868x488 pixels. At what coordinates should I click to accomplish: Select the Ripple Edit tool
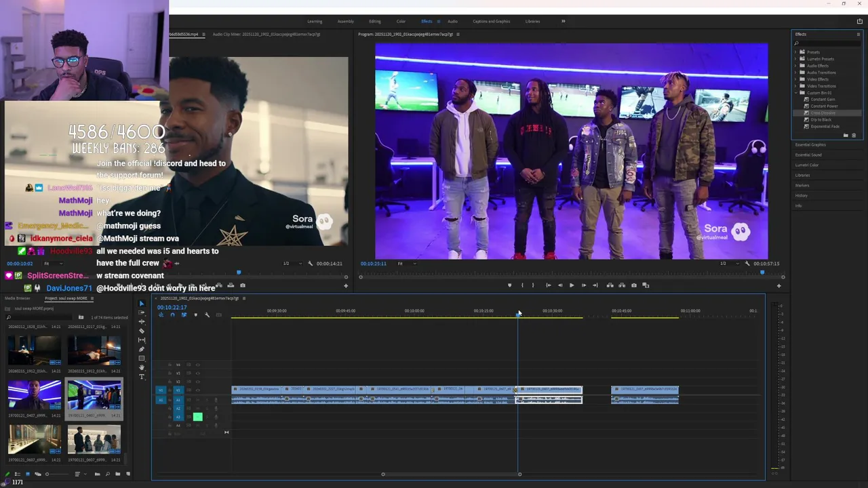point(142,322)
